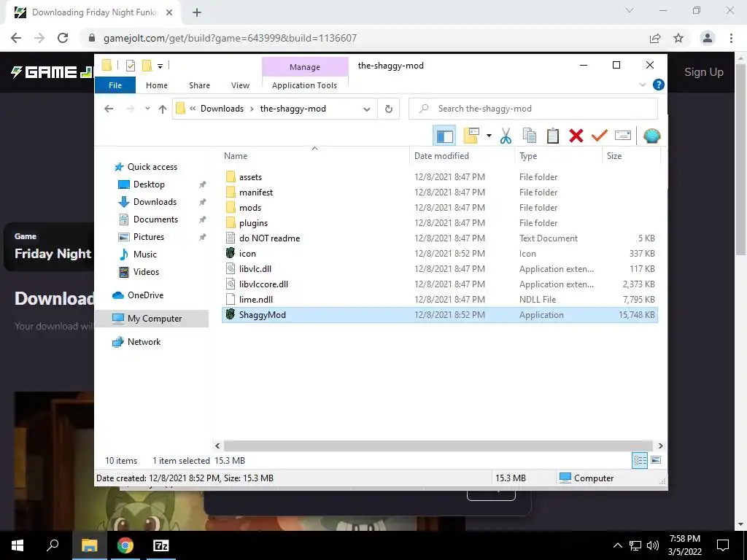Click Downloads in the address breadcrumb

click(222, 109)
